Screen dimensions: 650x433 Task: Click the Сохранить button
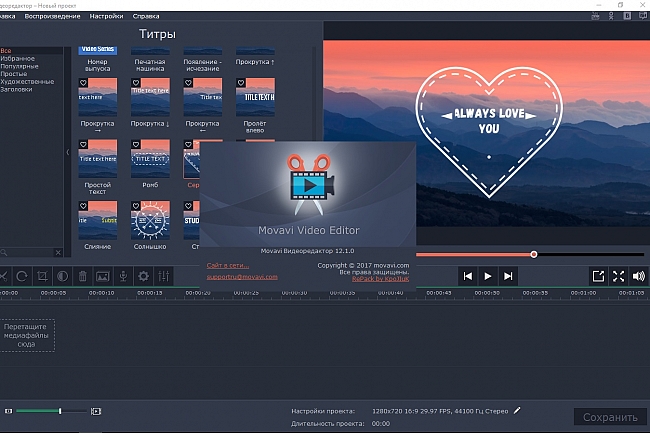point(610,417)
